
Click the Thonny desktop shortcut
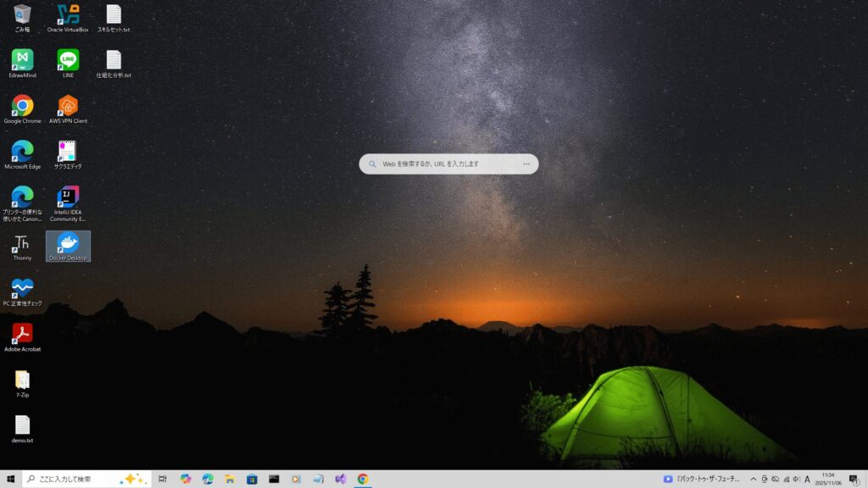pos(22,243)
